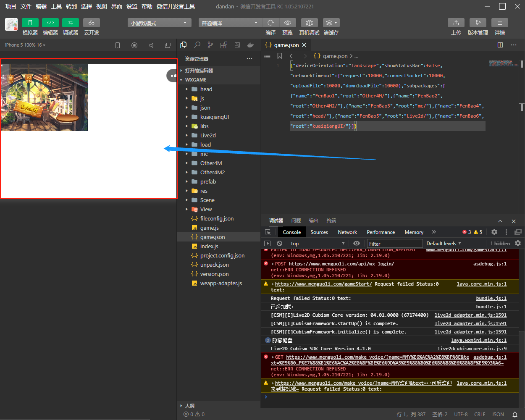
Task: Collapse the WXGAME root folder
Action: pos(218,80)
